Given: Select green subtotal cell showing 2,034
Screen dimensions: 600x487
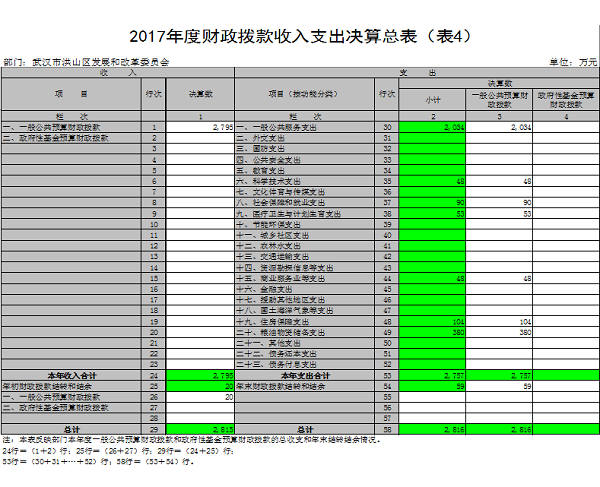Looking at the screenshot, I should click(432, 128).
